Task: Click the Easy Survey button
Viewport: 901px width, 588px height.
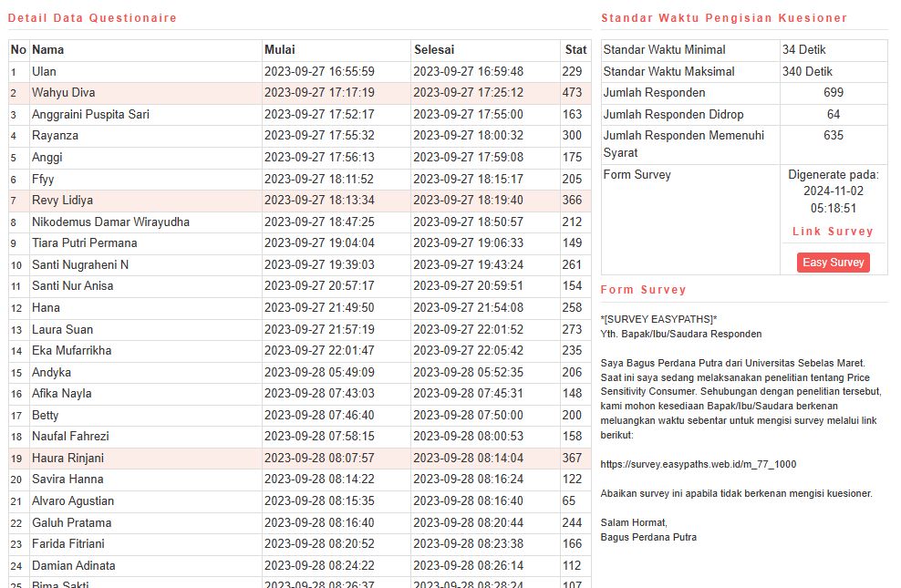Action: click(x=833, y=263)
